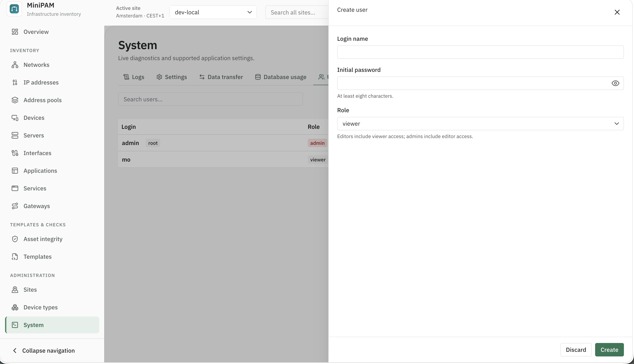Focus the Initial password field
The width and height of the screenshot is (634, 364).
480,83
